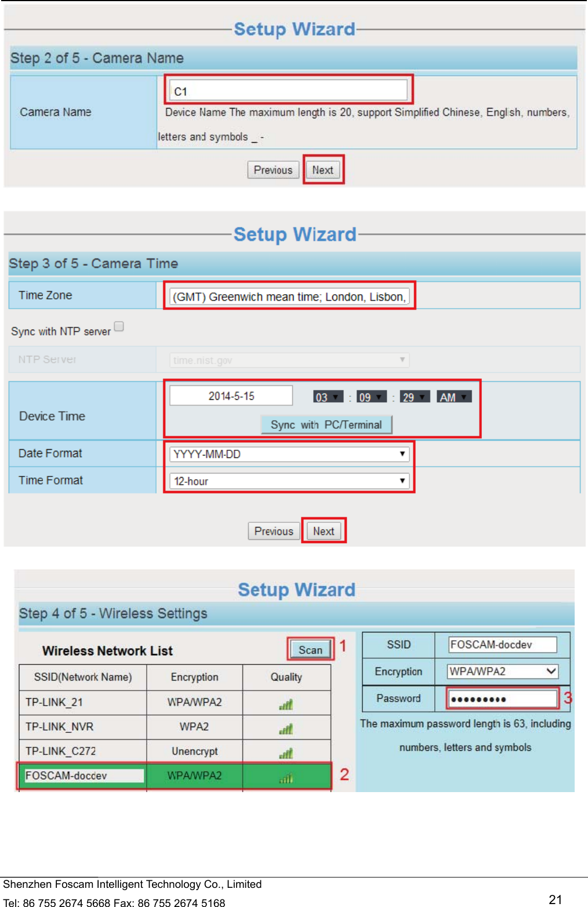Open the Time Zone dropdown
588x907 pixels.
(x=289, y=296)
